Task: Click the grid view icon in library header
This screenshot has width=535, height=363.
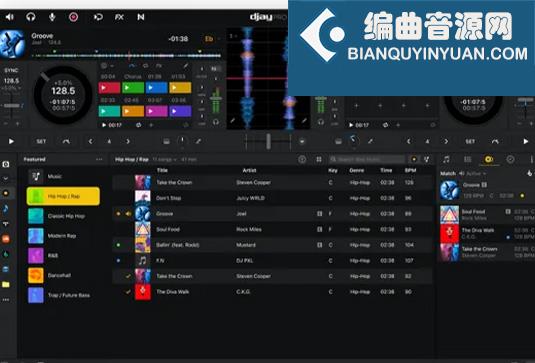Action: (x=319, y=159)
